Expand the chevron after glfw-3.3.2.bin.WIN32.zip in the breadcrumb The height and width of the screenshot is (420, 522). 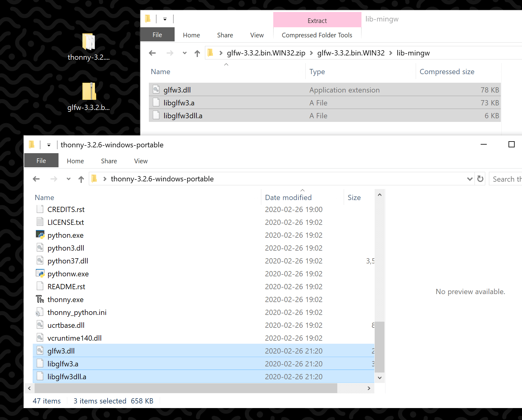(x=311, y=53)
